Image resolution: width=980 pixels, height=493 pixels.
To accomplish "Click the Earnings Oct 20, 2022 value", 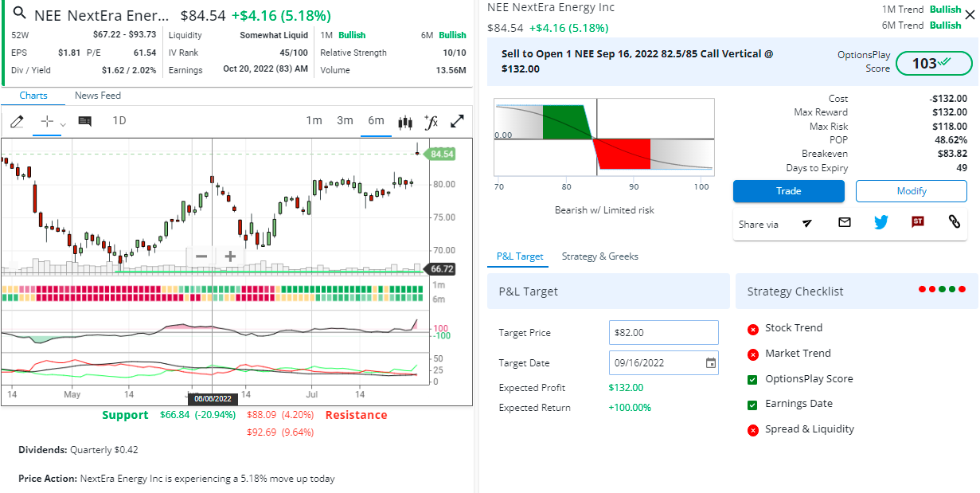I will click(x=265, y=70).
